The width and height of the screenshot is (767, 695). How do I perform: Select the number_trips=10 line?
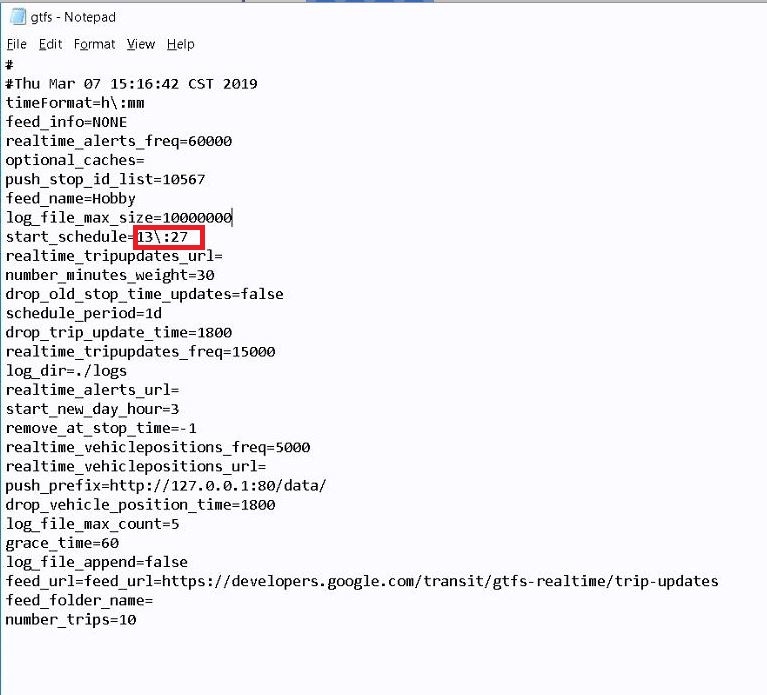[70, 620]
